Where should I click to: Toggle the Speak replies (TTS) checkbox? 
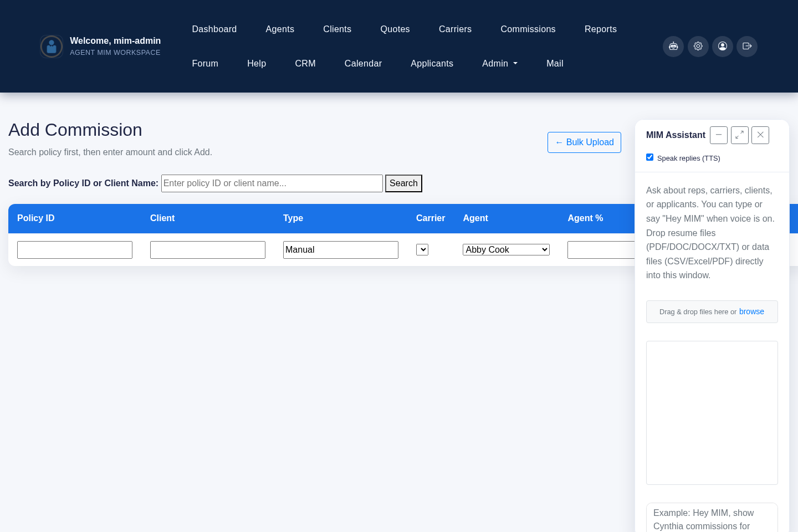pyautogui.click(x=650, y=157)
